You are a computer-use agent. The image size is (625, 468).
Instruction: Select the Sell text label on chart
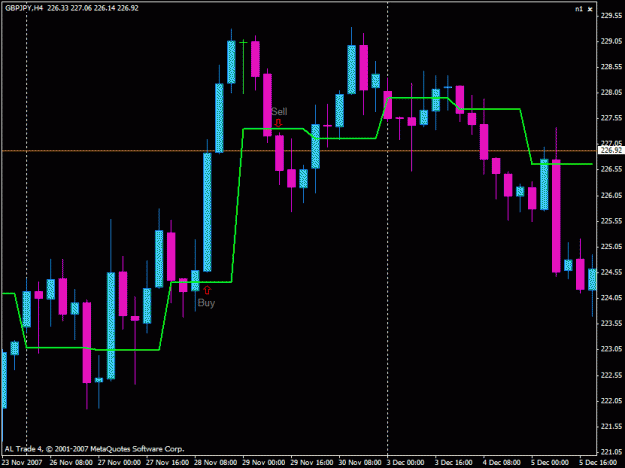tap(279, 112)
